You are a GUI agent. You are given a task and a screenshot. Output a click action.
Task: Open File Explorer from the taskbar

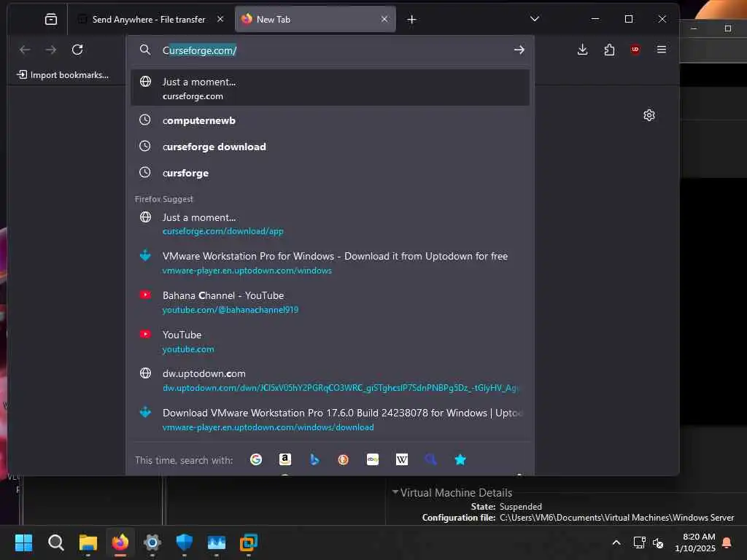tap(88, 542)
